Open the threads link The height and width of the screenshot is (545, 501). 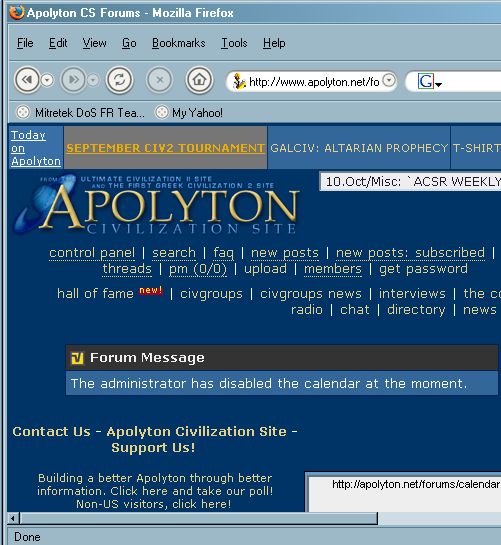(x=127, y=269)
